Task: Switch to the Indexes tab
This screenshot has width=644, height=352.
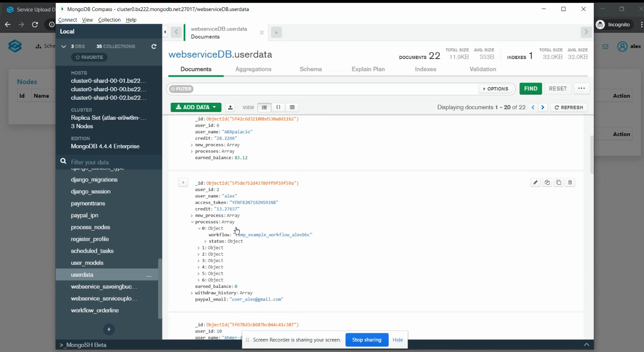Action: point(426,69)
